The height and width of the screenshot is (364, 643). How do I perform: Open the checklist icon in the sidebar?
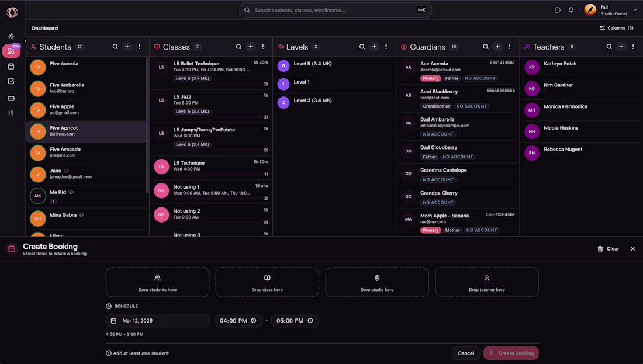point(11,81)
